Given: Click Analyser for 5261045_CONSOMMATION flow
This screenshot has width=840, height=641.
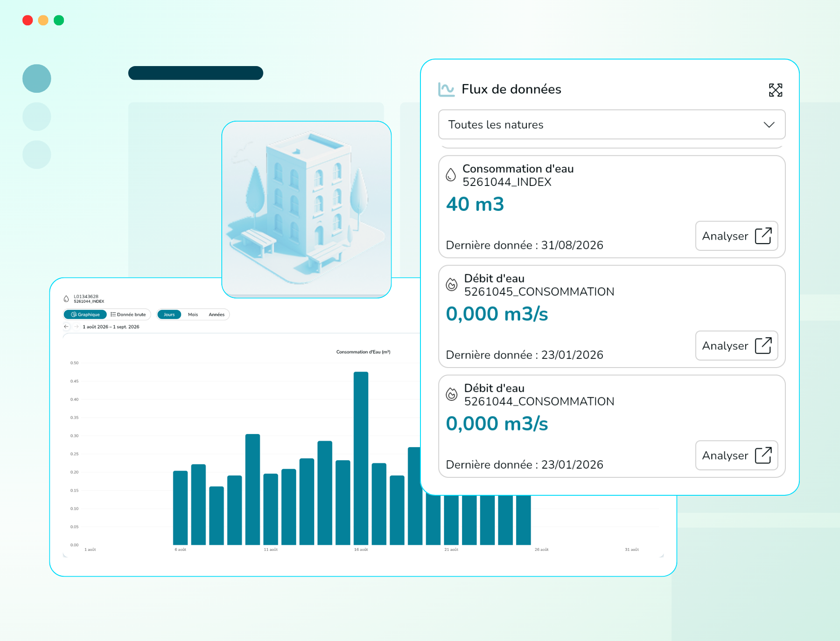Looking at the screenshot, I should click(x=736, y=346).
